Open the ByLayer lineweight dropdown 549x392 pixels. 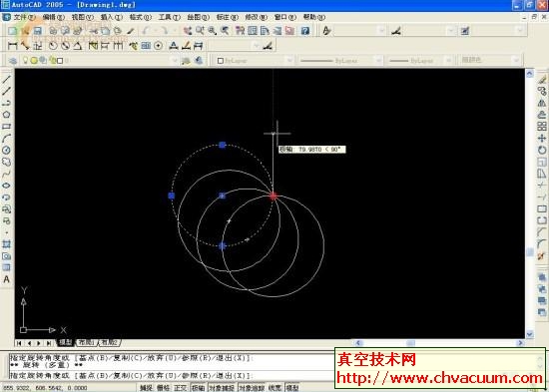(x=420, y=61)
